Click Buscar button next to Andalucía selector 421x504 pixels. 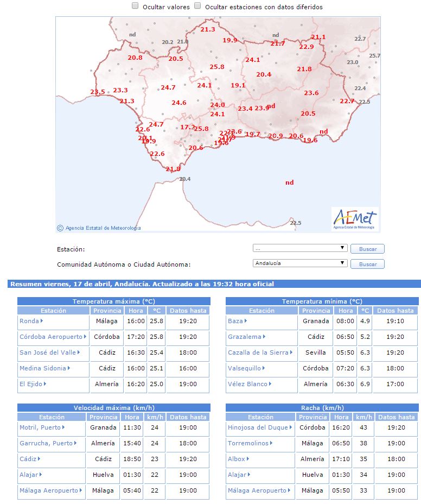[367, 264]
